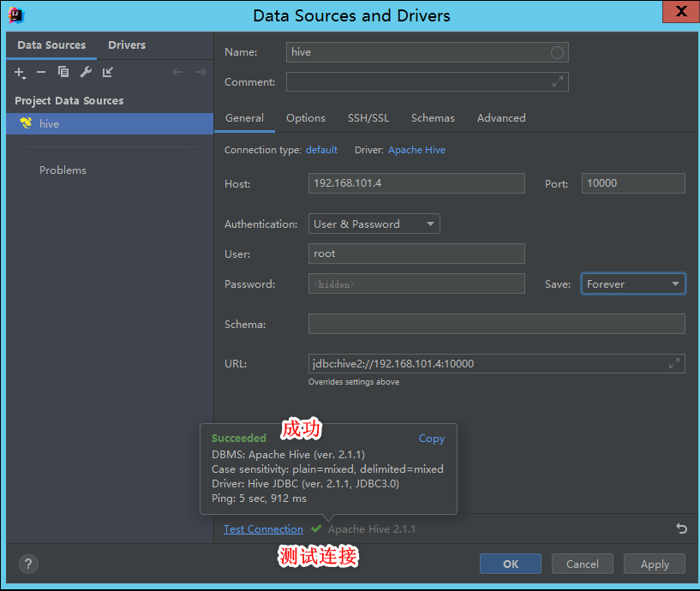Click the Project Data Sources heading
The width and height of the screenshot is (700, 591).
click(69, 101)
